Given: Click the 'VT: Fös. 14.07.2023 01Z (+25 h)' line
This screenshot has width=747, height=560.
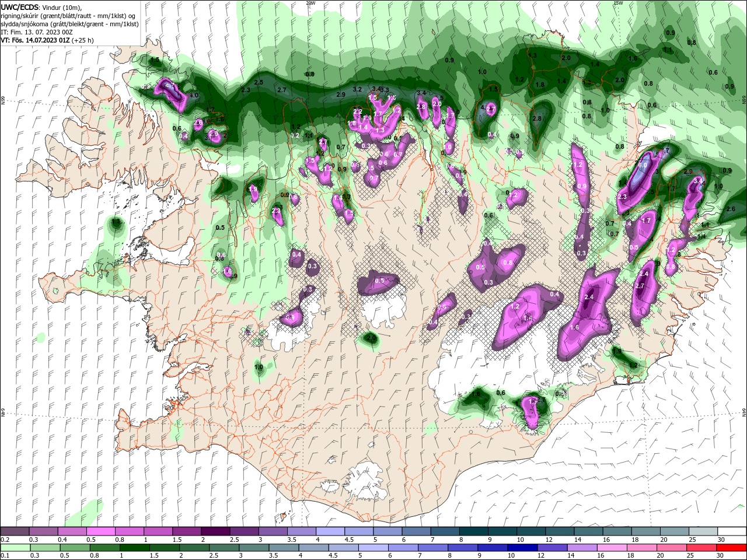Looking at the screenshot, I should tap(47, 40).
